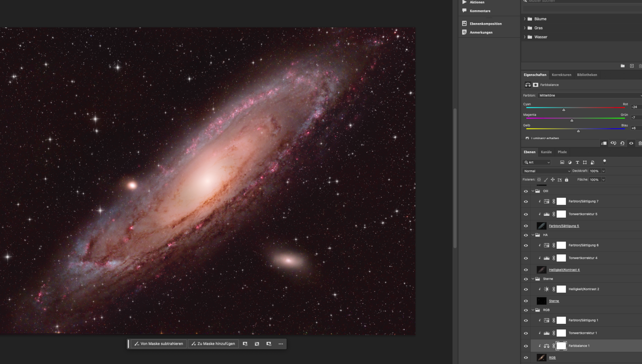Open the blend mode Normal dropdown
This screenshot has width=642, height=364.
pos(547,171)
